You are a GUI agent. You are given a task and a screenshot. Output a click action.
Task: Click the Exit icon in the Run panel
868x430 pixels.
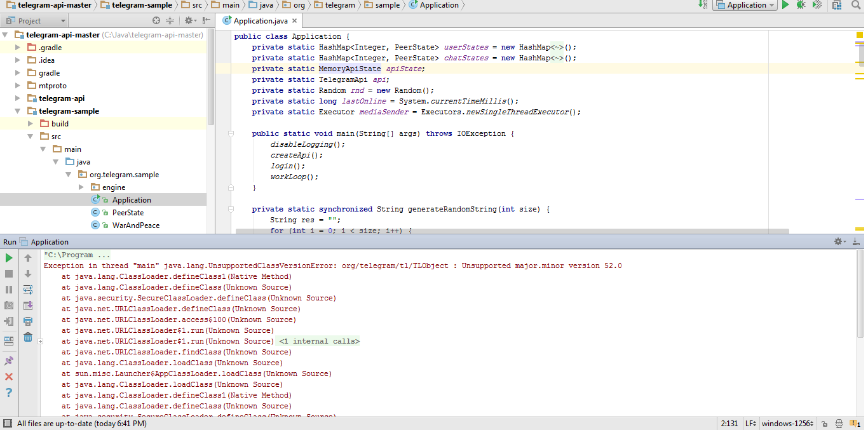(9, 321)
